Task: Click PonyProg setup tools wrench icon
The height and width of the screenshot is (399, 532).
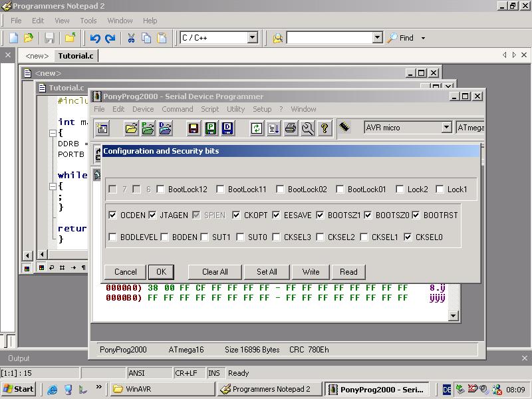Action: (308, 128)
